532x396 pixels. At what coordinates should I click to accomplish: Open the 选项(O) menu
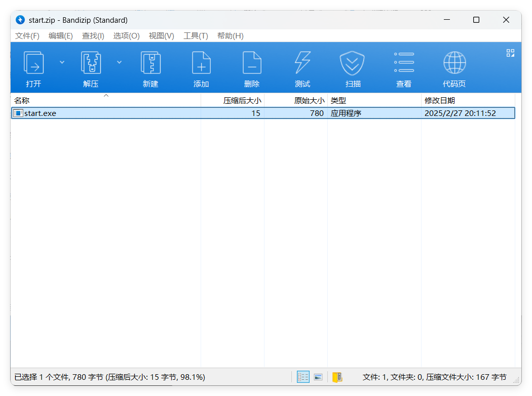(x=126, y=36)
